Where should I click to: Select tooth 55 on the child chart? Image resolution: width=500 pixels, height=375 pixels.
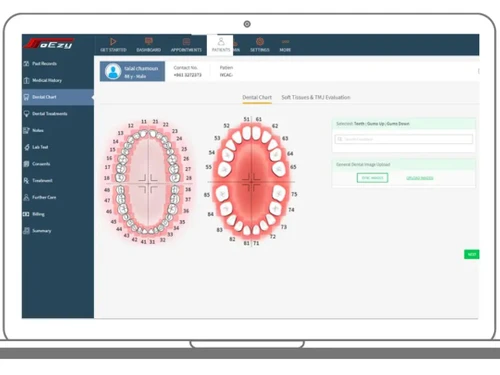[225, 169]
